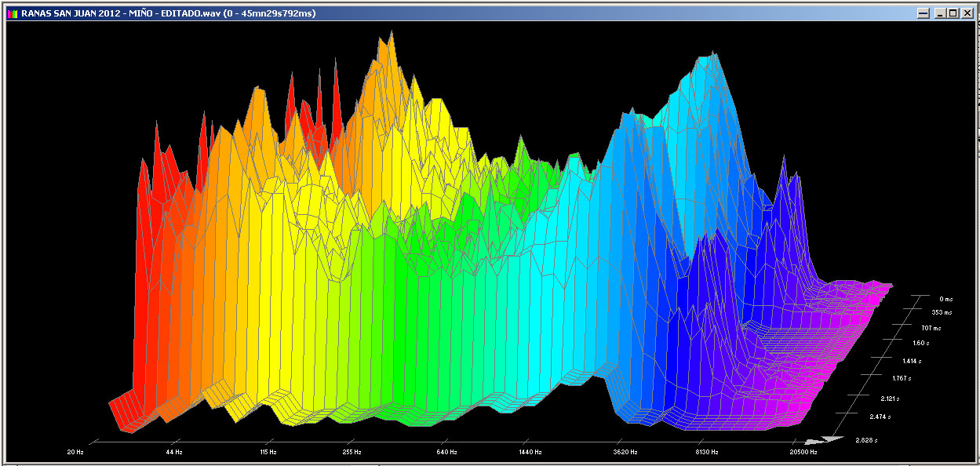This screenshot has width=980, height=466.
Task: Click the 255 Hz axis label
Action: [352, 453]
